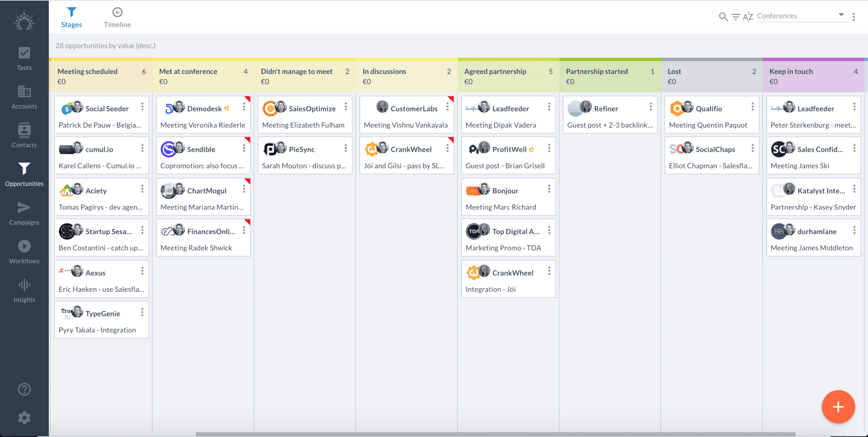
Task: Click the Lost stage header
Action: (712, 76)
